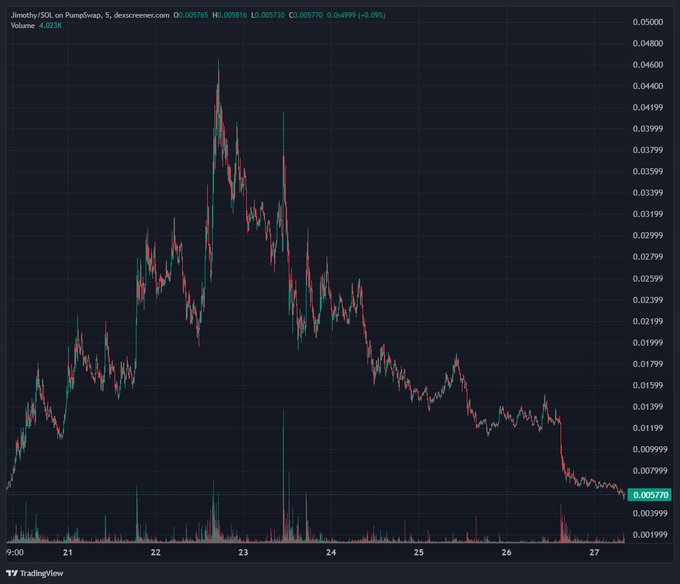Click the 9:00 time axis label
Screen dimensions: 680x584
(15, 552)
